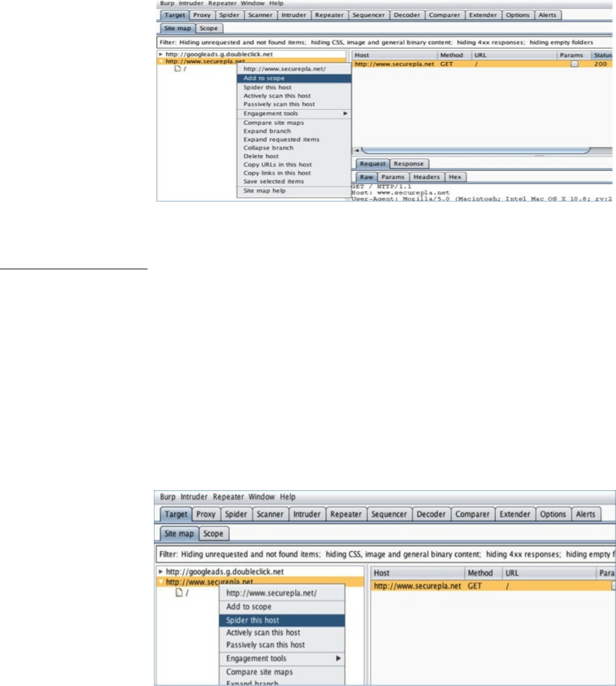The image size is (616, 686).
Task: Open Headers view tab in upper request pane
Action: pyautogui.click(x=426, y=177)
